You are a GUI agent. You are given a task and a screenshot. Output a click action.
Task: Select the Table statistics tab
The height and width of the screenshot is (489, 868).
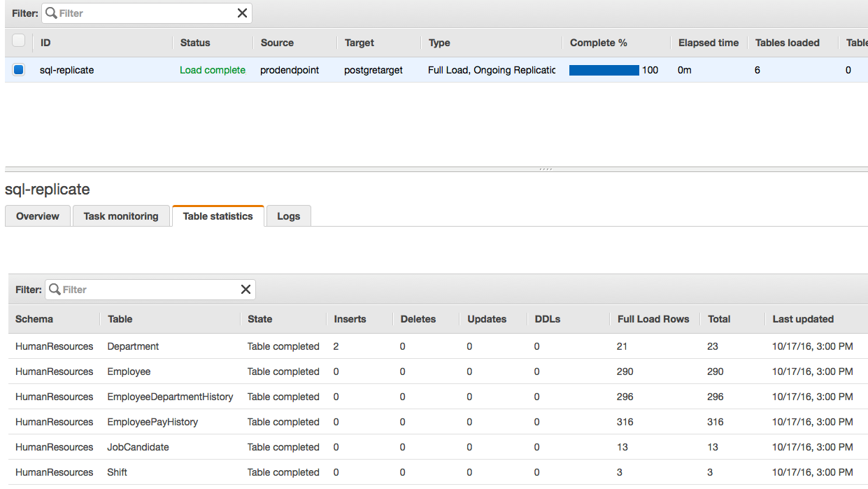pos(218,216)
